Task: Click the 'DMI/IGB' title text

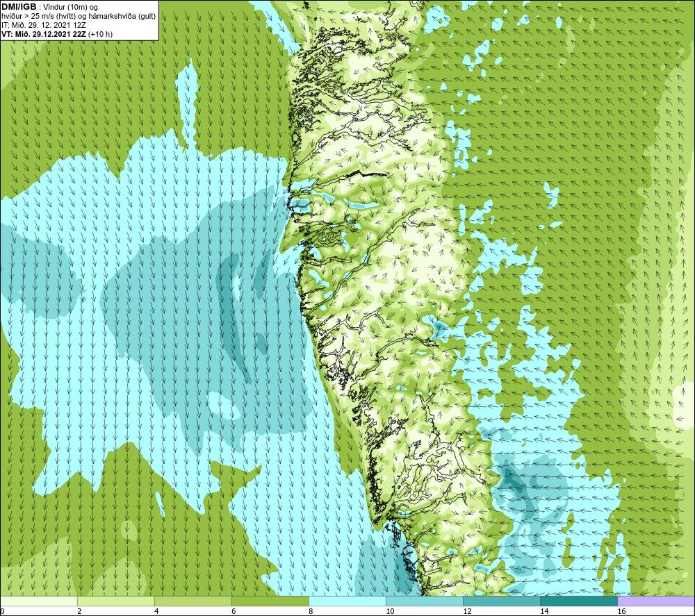Action: (x=19, y=7)
